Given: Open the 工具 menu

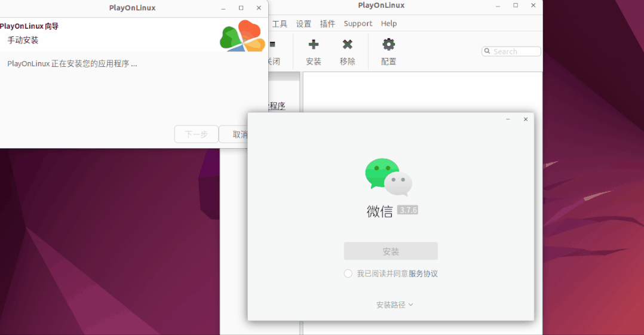Looking at the screenshot, I should (x=280, y=24).
